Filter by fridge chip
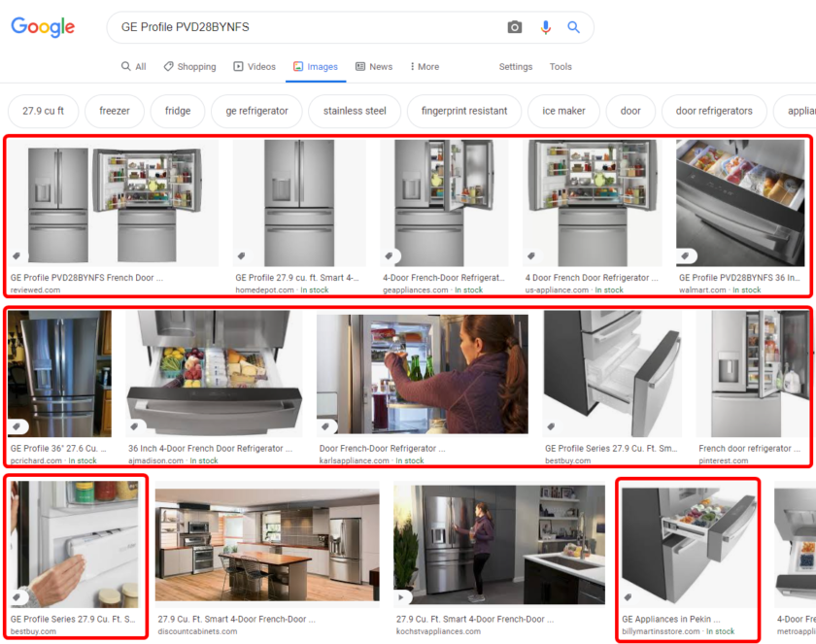This screenshot has height=644, width=816. point(178,111)
